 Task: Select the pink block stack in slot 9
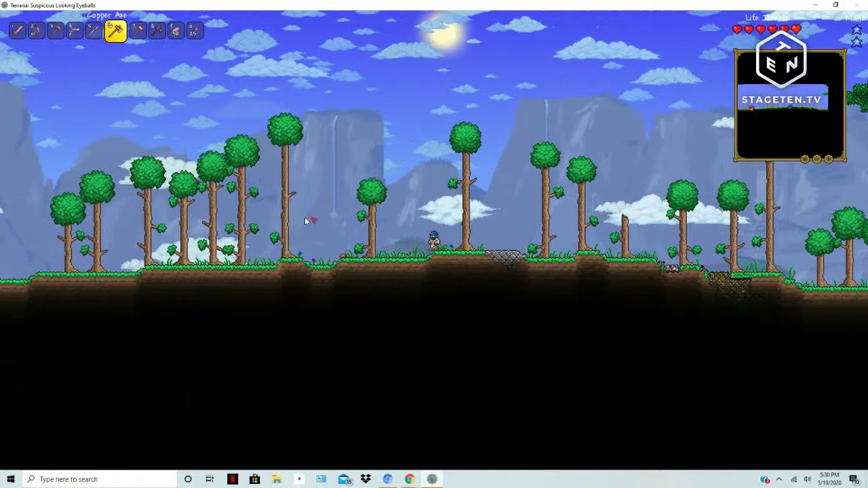point(176,30)
